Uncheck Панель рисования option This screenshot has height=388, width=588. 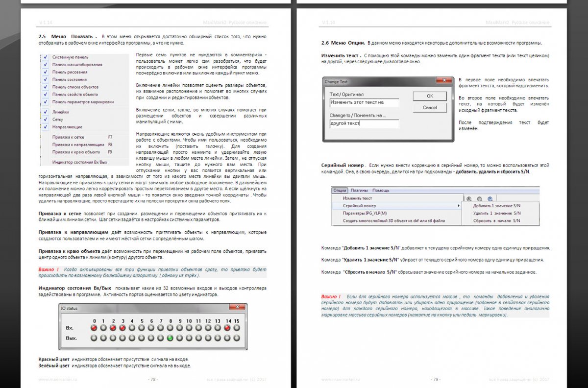(46, 72)
